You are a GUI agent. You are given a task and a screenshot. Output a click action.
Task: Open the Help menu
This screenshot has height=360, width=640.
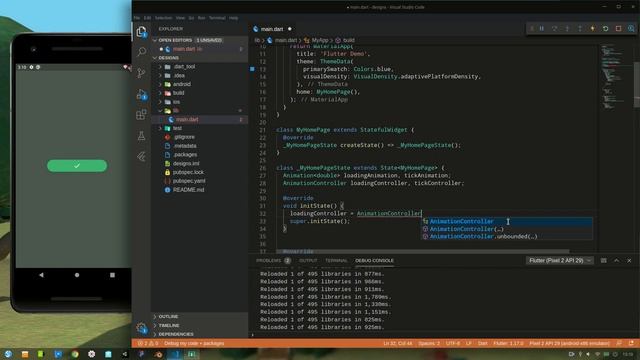coord(233,18)
